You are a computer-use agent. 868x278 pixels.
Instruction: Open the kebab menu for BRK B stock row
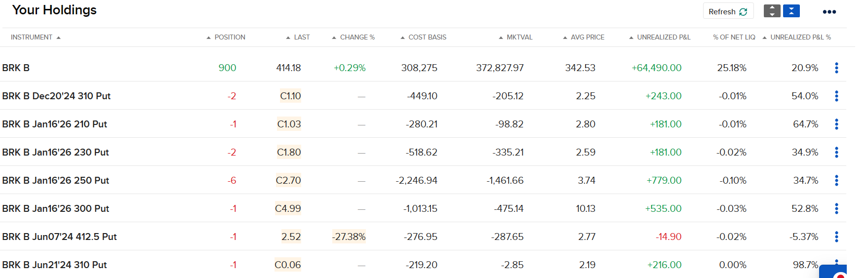point(836,68)
